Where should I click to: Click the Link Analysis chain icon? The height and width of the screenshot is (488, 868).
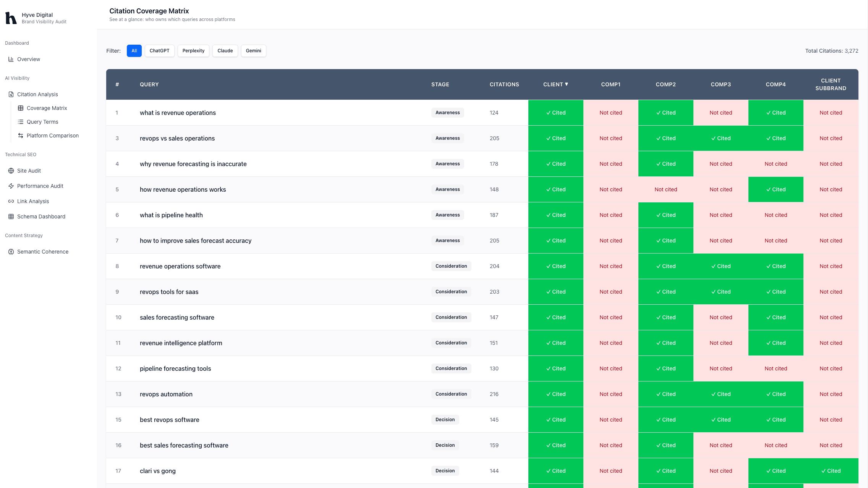[11, 201]
